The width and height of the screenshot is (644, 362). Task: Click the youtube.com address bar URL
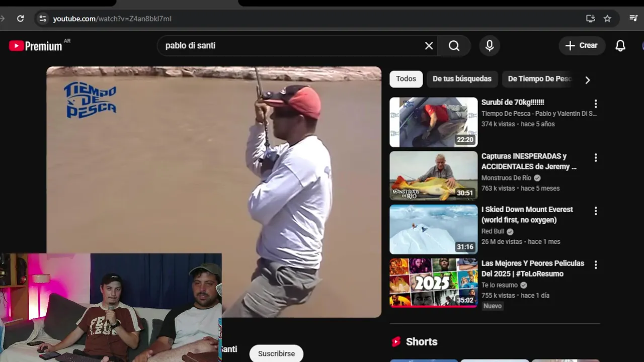point(112,19)
